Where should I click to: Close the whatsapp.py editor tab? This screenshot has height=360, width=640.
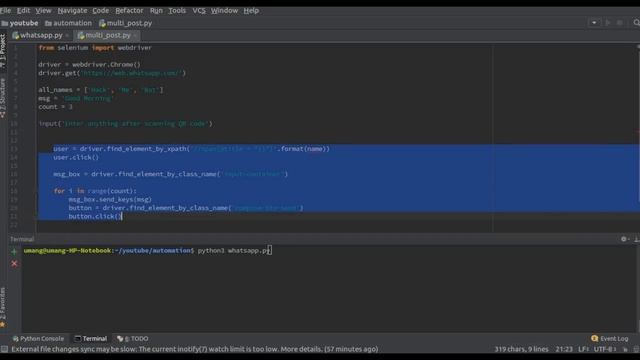coord(67,36)
